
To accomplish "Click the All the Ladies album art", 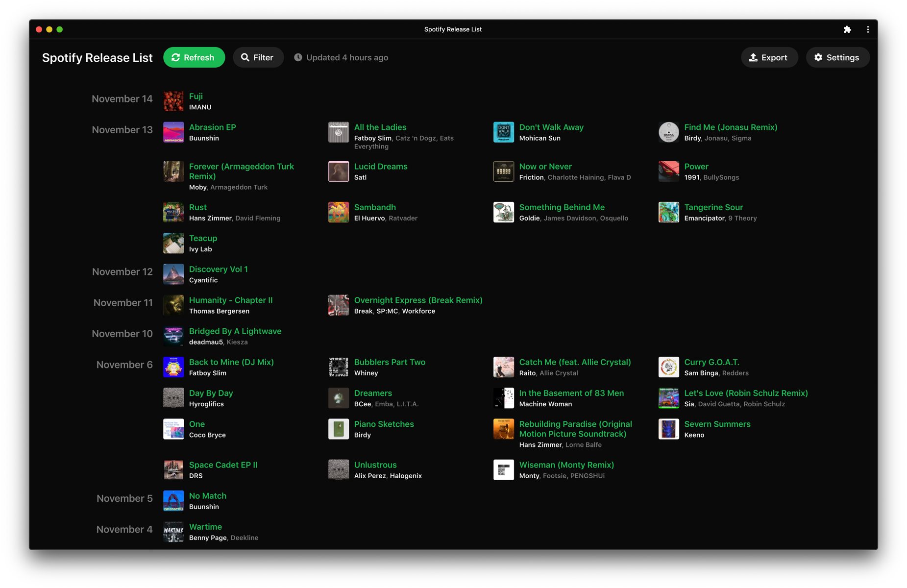I will 339,132.
